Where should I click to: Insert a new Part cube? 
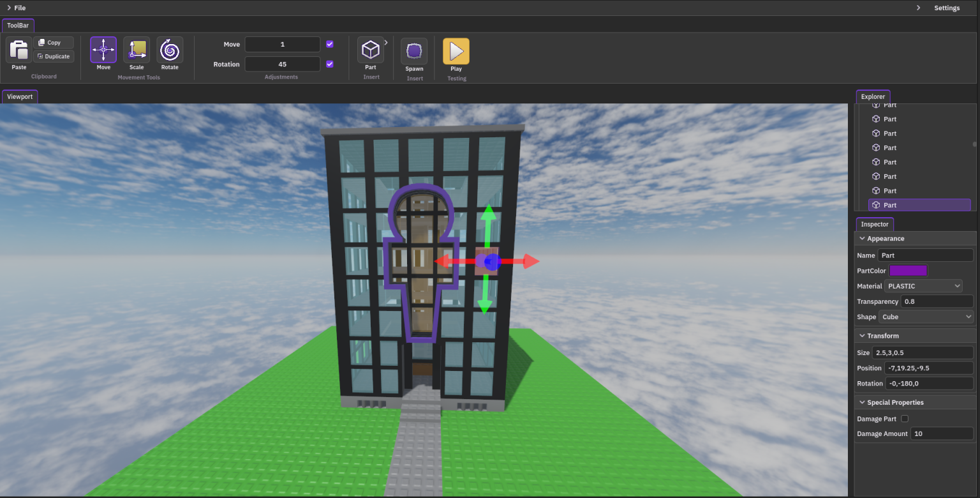pyautogui.click(x=371, y=50)
